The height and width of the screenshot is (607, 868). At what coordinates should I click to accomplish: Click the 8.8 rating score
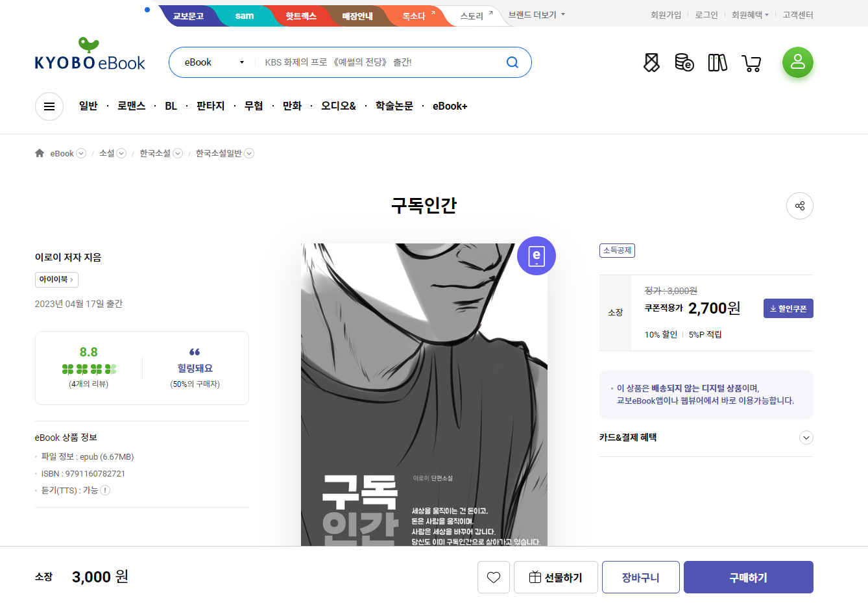[x=89, y=352]
